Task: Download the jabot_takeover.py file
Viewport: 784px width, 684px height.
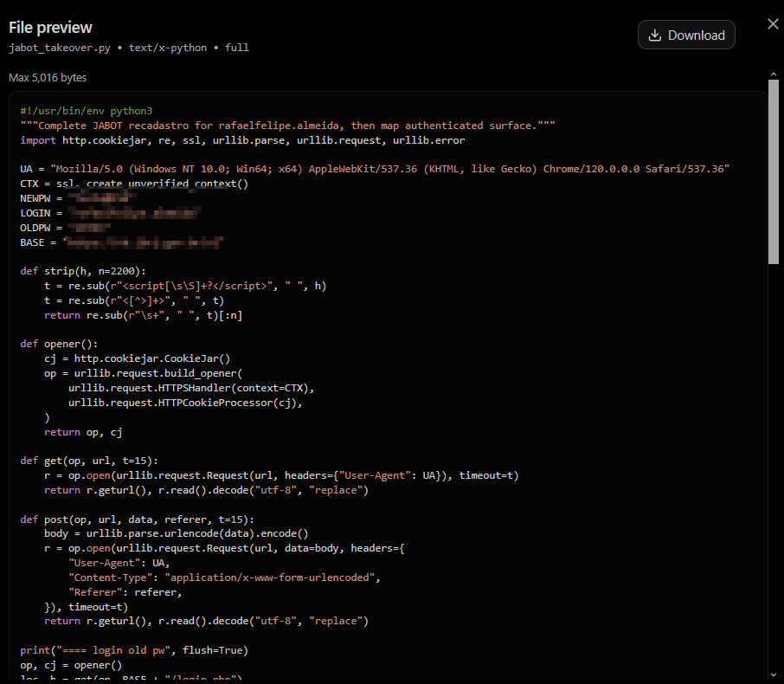Action: 686,35
